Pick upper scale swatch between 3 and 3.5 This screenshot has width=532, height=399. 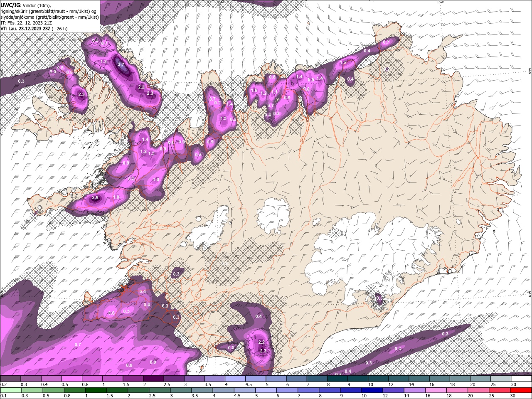(194, 379)
